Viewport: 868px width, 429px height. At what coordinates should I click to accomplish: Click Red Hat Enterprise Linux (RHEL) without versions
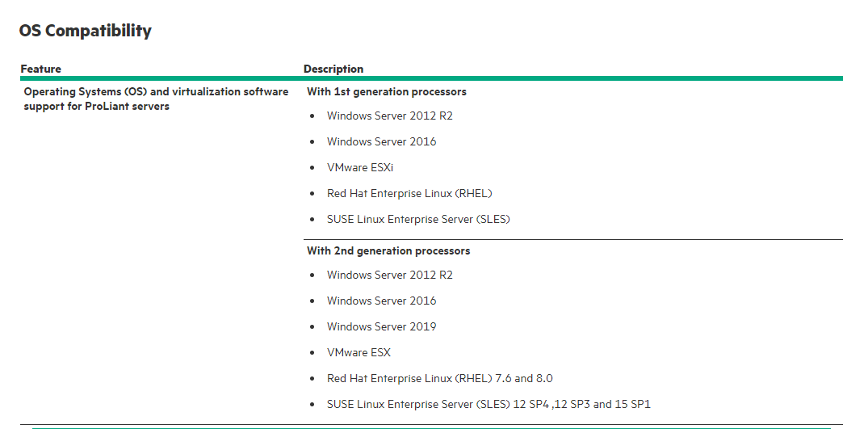coord(409,193)
